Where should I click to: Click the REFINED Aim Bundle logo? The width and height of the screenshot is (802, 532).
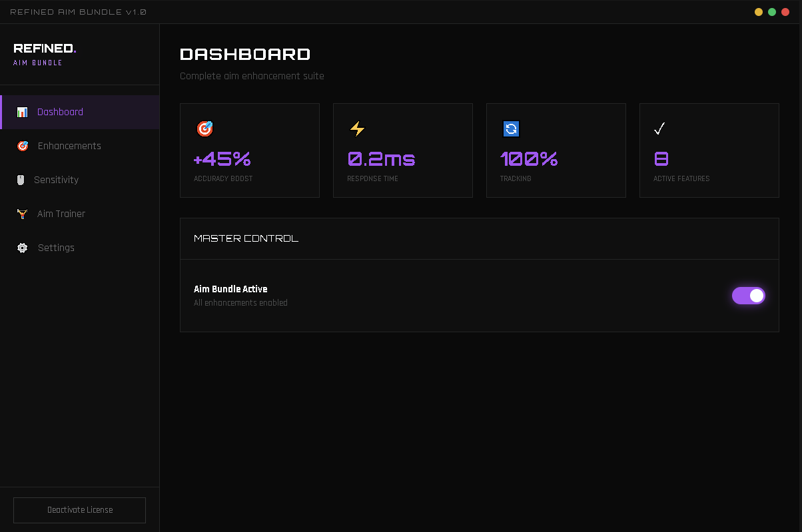coord(45,54)
